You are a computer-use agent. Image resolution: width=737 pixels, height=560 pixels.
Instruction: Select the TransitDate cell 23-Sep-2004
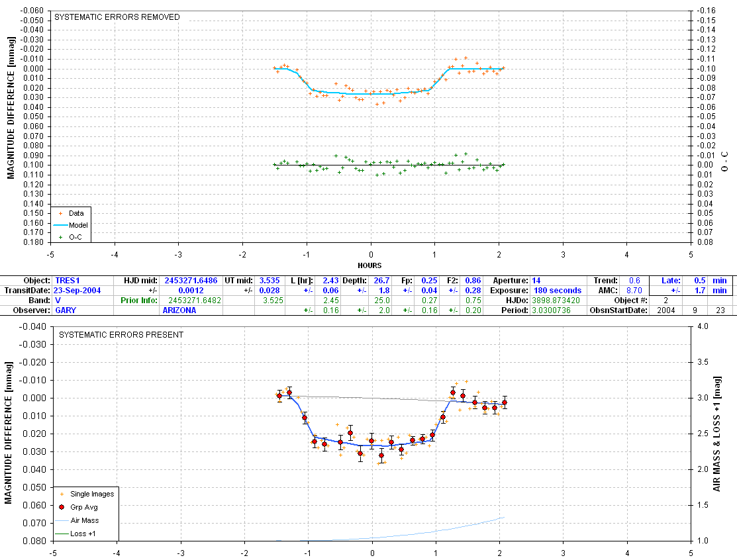[x=77, y=291]
